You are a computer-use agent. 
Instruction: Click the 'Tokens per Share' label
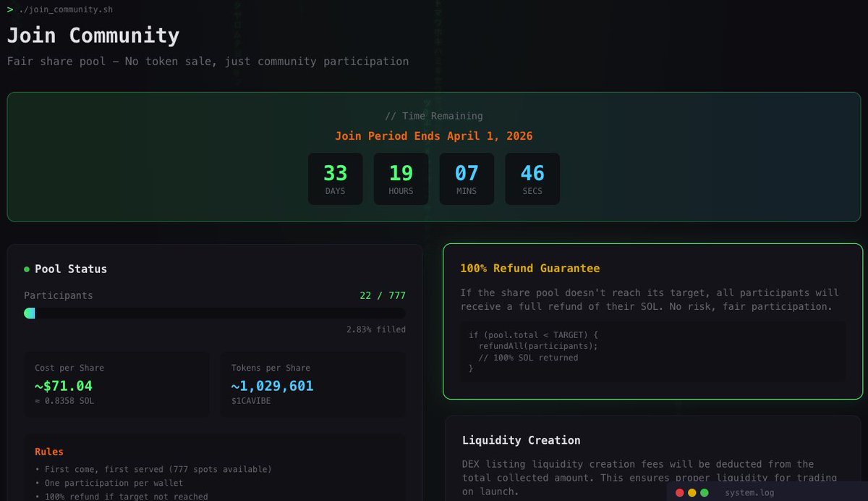[271, 368]
